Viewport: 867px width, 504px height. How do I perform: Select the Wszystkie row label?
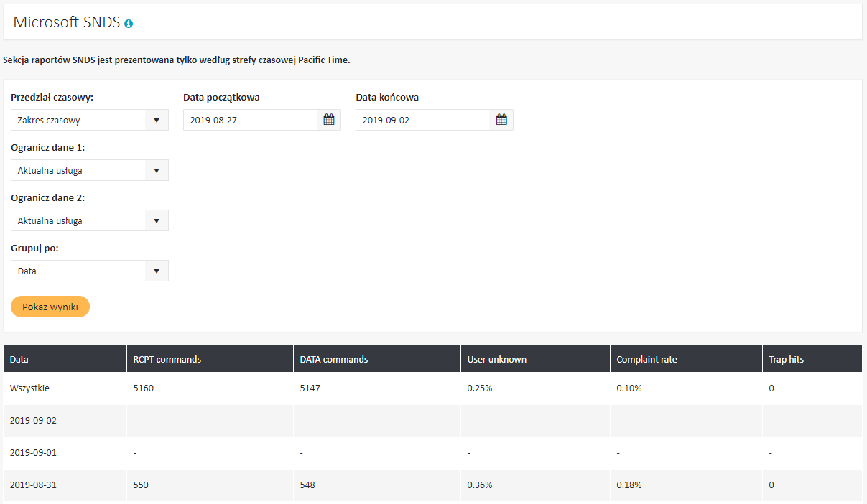point(29,388)
